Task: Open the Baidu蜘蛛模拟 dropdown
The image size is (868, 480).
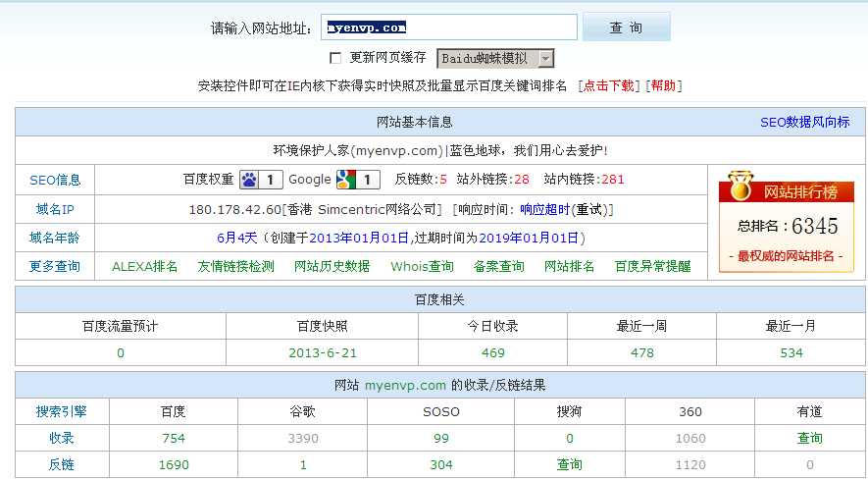Action: pos(495,58)
